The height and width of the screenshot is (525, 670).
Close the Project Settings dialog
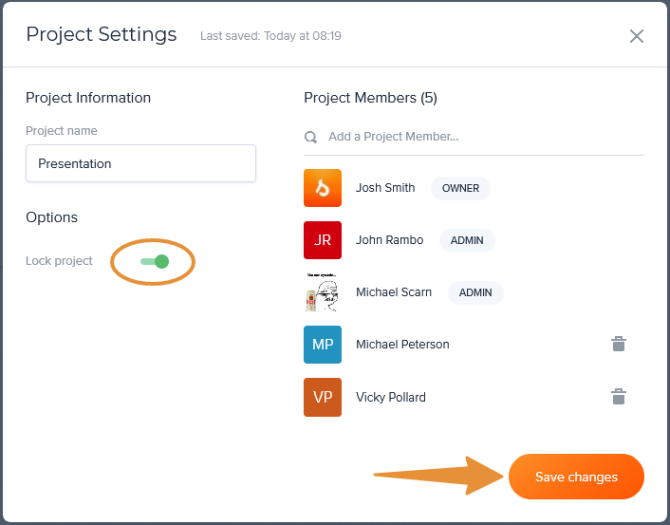[636, 36]
